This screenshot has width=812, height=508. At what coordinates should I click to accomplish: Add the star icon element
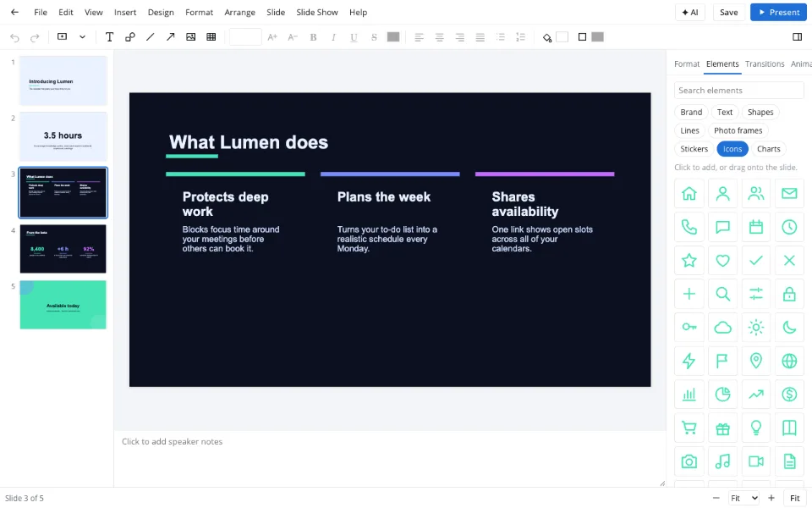[689, 260]
